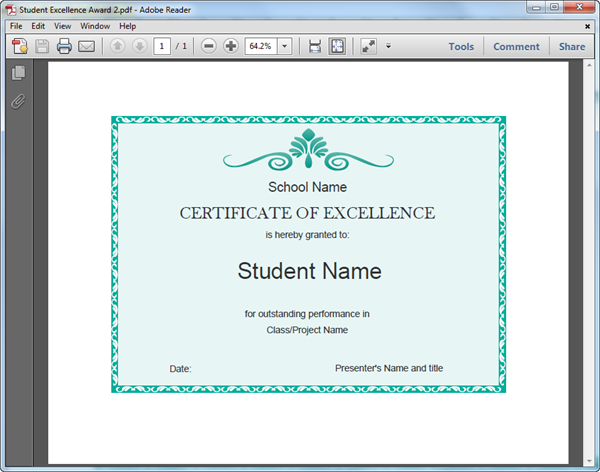The height and width of the screenshot is (472, 600).
Task: Expand the toolbar customize options arrow
Action: (x=388, y=46)
